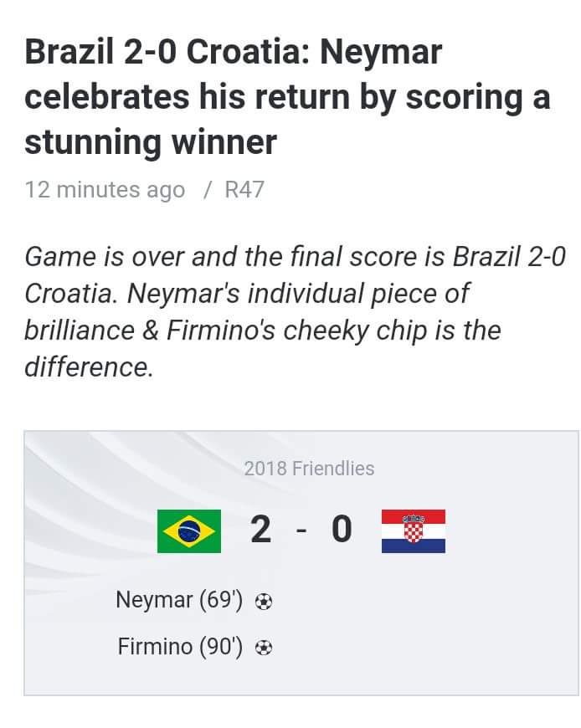This screenshot has width=581, height=728.
Task: Click the slash separator before R47
Action: (208, 190)
